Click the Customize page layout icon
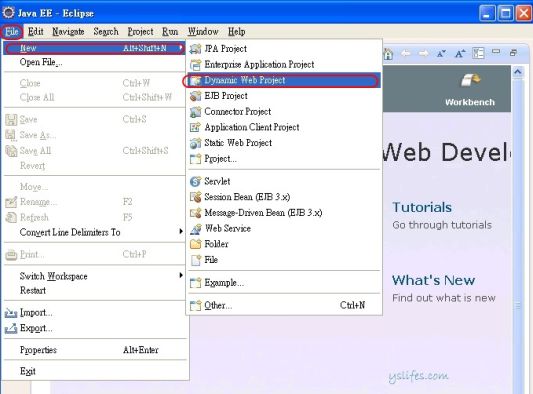Screen dimensions: 533x394 tap(478, 53)
